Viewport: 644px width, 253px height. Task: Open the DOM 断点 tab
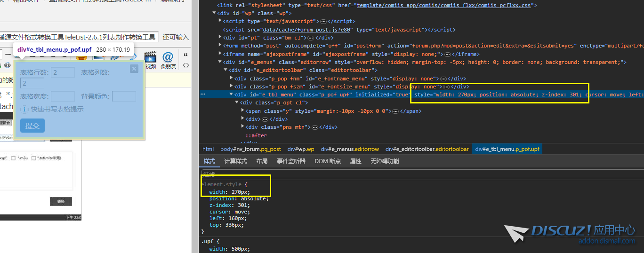[x=328, y=161]
